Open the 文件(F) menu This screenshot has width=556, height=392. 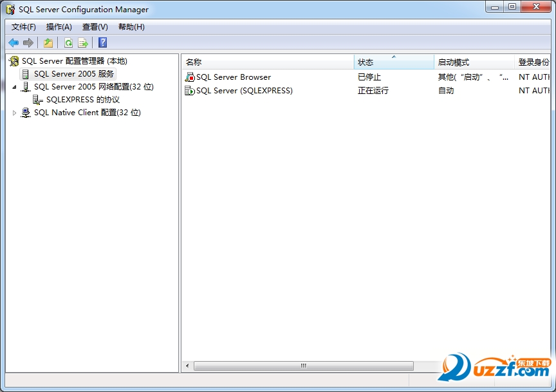(24, 27)
